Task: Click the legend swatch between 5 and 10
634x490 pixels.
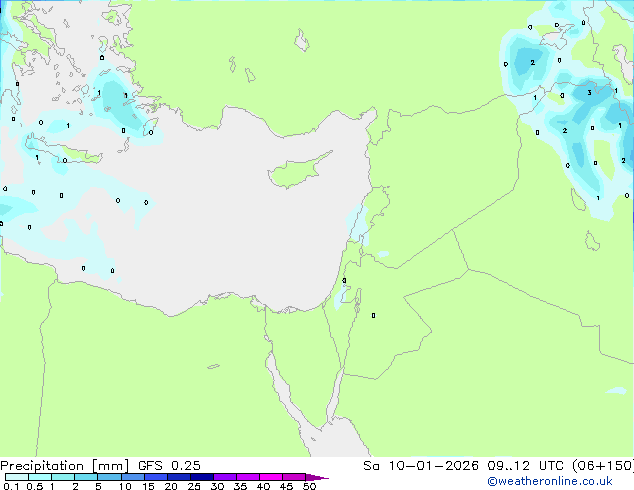Action: tap(110, 477)
